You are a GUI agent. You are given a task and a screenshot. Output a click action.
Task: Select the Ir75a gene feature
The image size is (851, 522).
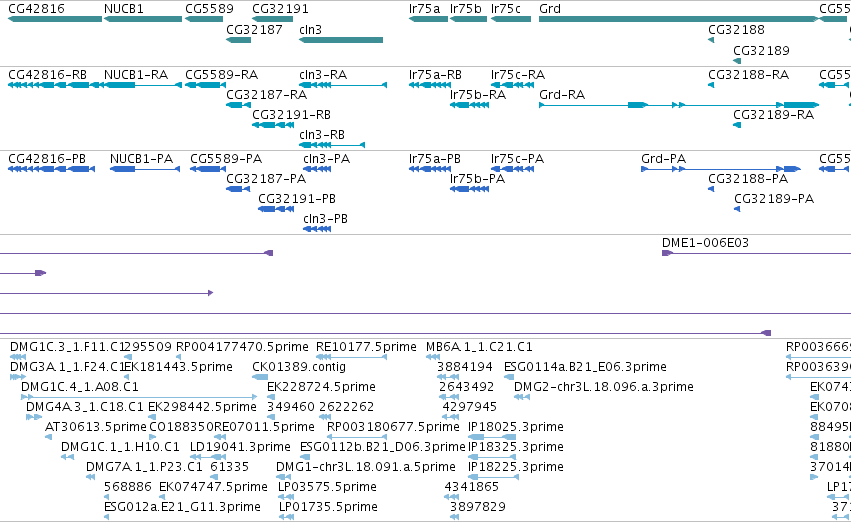[428, 19]
